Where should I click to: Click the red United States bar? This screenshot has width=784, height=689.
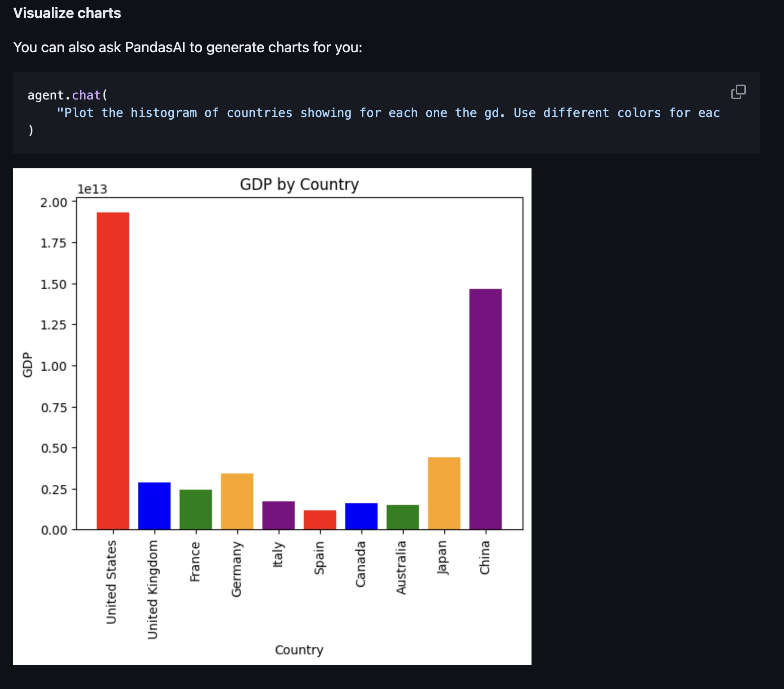click(x=113, y=371)
